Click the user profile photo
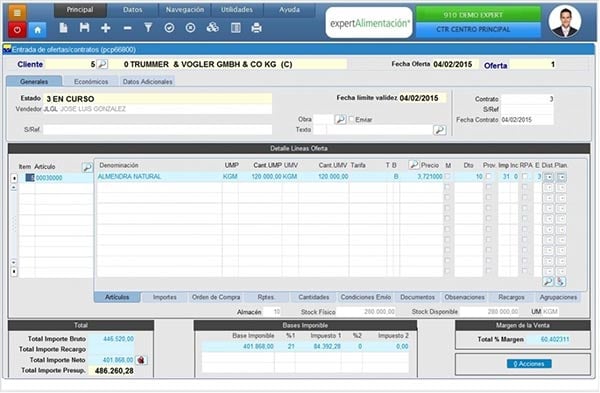 [x=565, y=21]
